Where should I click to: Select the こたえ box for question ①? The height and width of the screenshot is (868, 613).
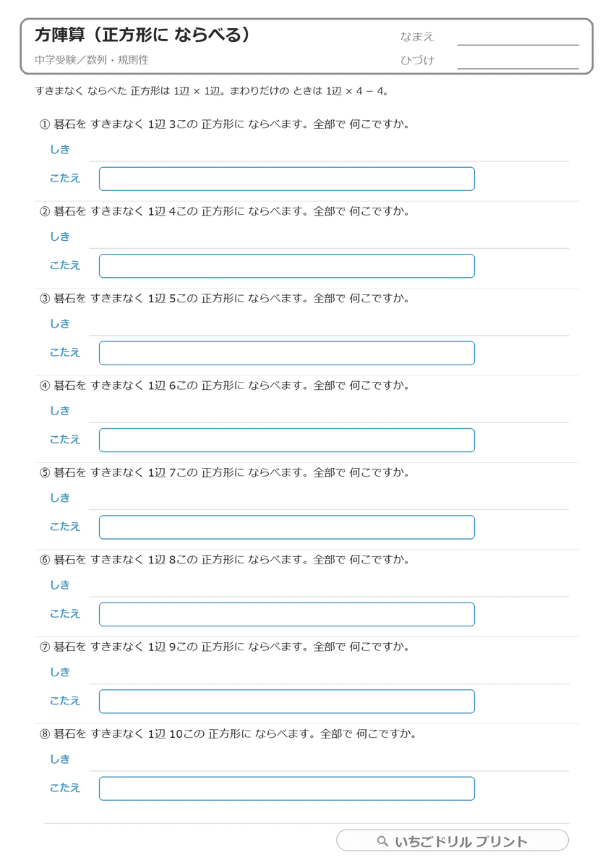coord(287,179)
